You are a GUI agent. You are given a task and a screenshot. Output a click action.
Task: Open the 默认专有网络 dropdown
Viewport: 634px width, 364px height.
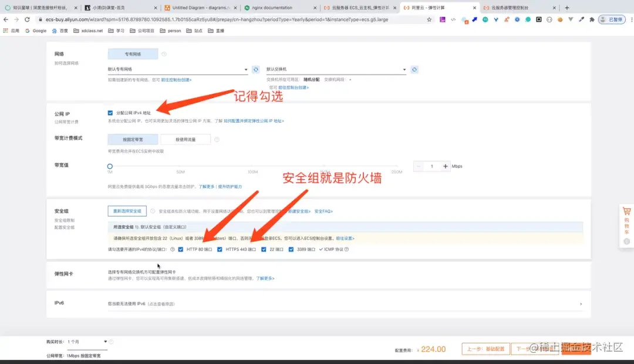tap(176, 69)
